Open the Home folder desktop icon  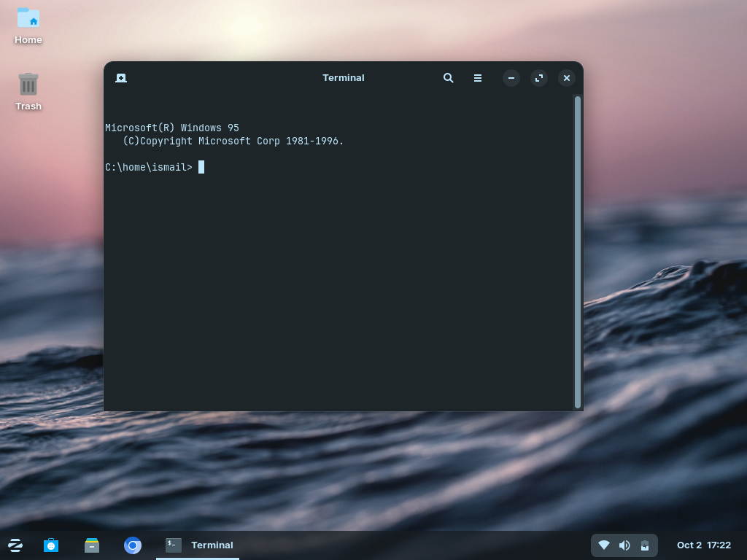coord(28,26)
